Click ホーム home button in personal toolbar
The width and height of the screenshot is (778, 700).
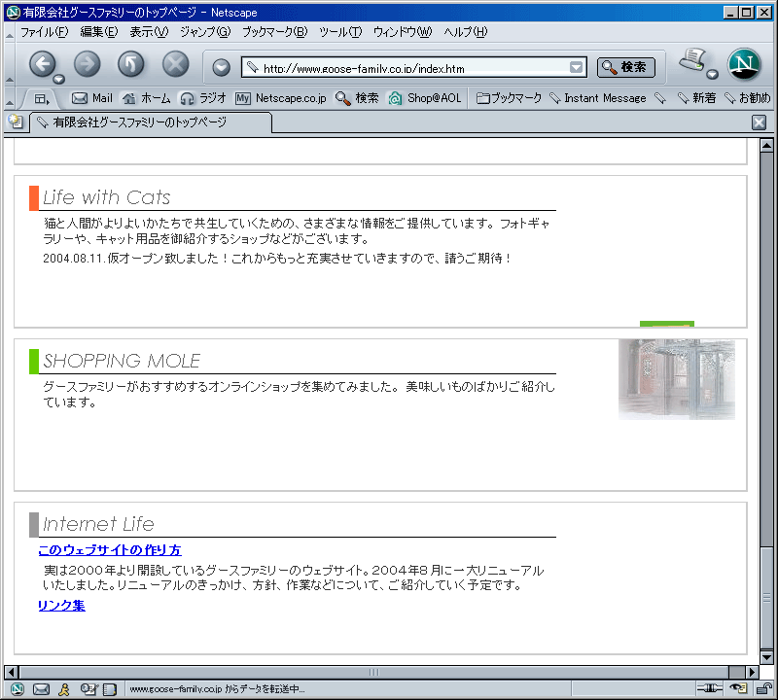(x=147, y=98)
